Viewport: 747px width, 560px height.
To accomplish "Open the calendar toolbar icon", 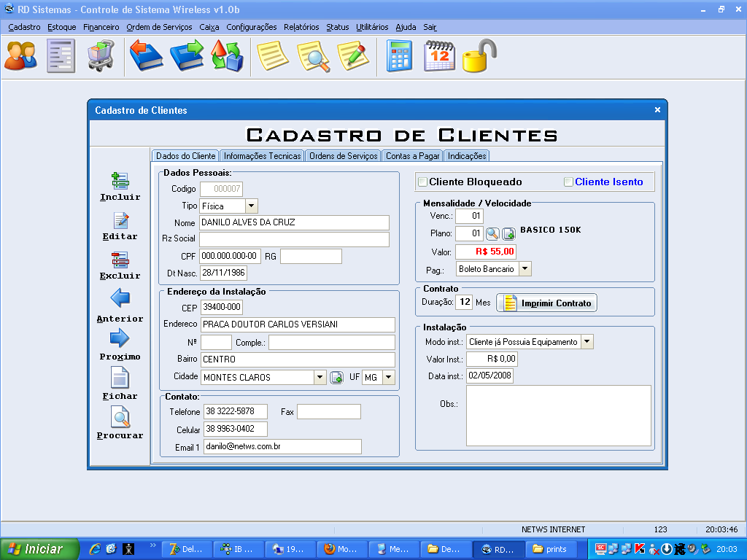I will pos(439,56).
